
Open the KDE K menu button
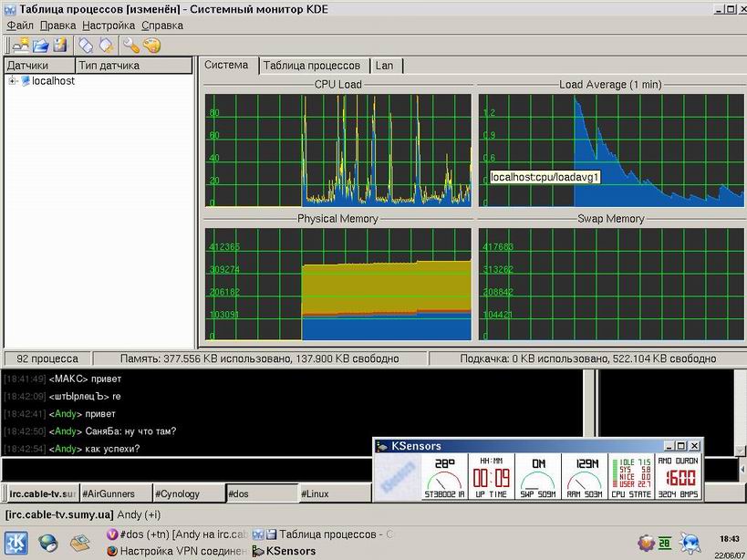[16, 544]
